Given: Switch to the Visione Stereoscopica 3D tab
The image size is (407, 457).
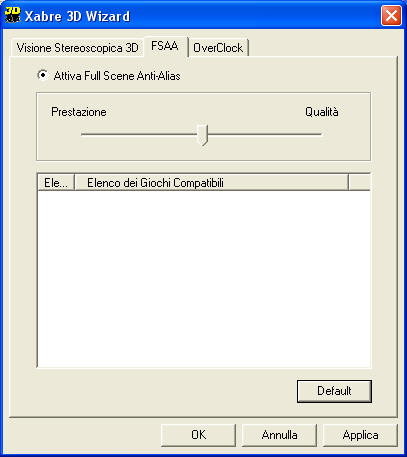Looking at the screenshot, I should point(77,48).
